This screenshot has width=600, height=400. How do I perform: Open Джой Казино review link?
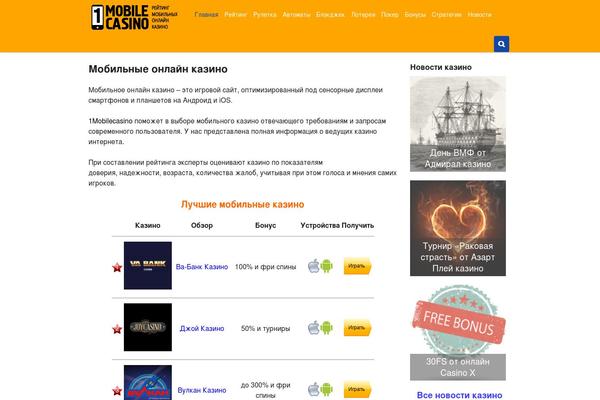click(x=202, y=328)
